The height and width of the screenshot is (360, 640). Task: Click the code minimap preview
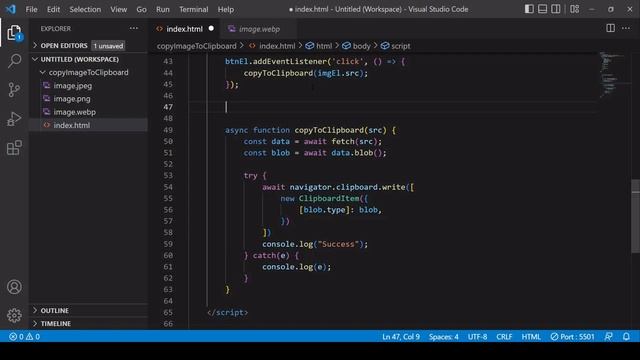pos(611,75)
